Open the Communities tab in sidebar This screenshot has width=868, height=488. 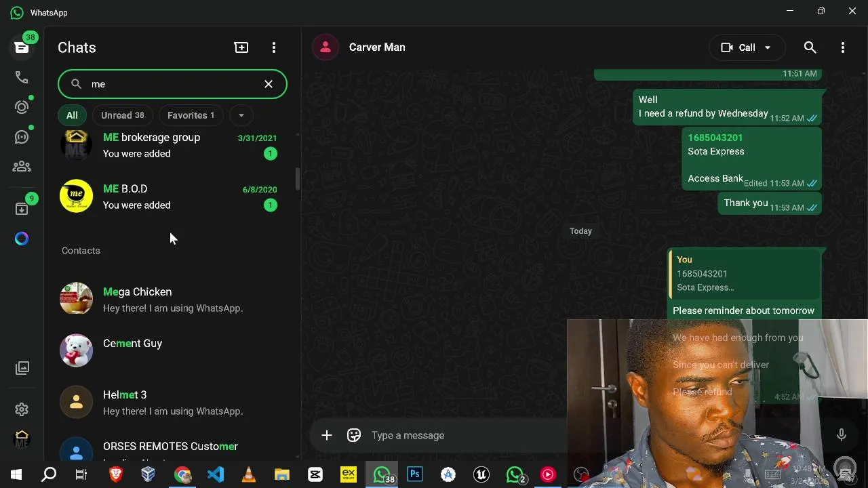click(22, 166)
